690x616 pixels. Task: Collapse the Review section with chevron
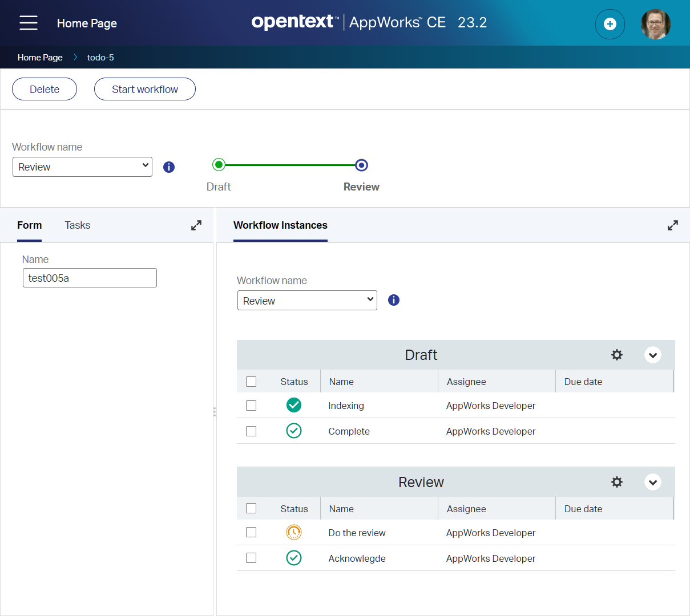click(653, 482)
